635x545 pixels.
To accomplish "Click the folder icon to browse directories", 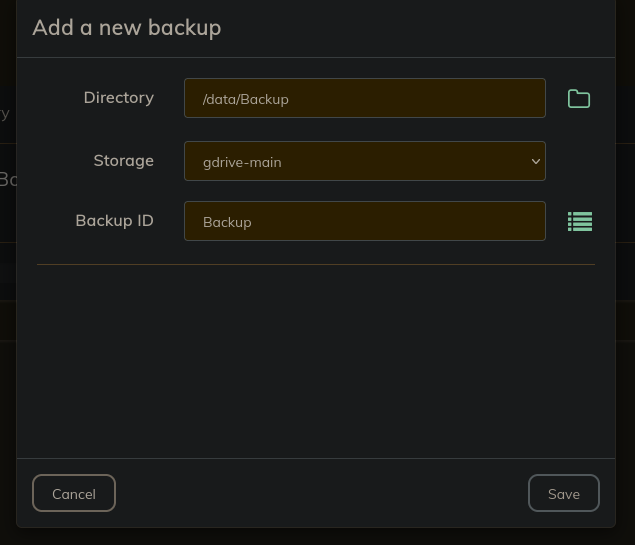I will tap(579, 98).
